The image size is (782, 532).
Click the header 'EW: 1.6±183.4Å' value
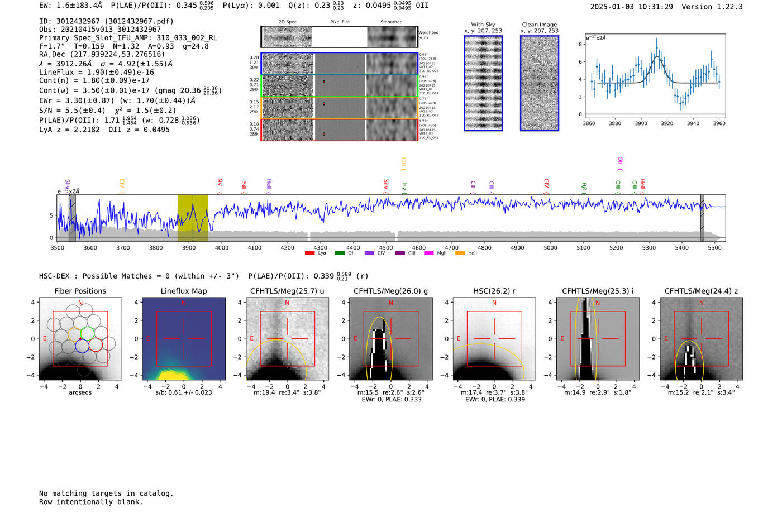click(71, 5)
